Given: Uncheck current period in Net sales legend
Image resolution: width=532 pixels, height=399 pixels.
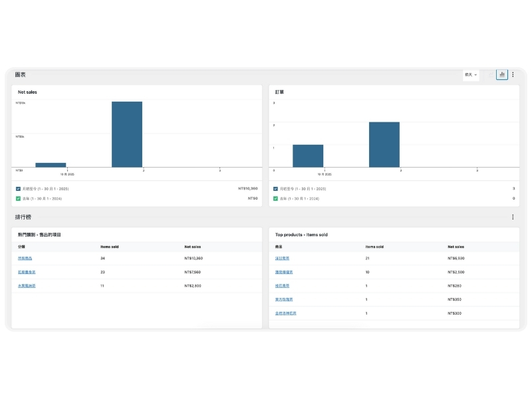Looking at the screenshot, I should point(18,189).
